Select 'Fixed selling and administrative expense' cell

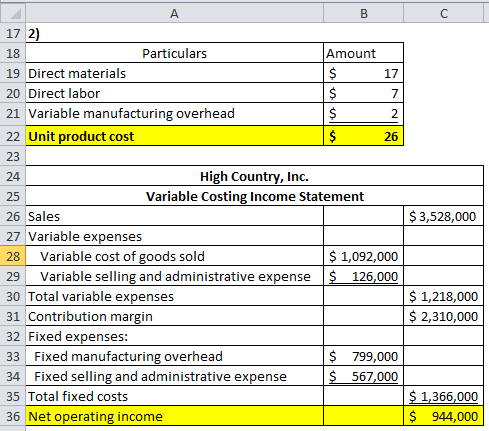[174, 376]
